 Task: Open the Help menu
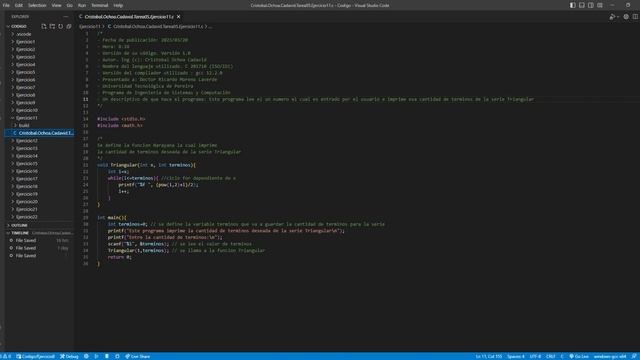coord(118,5)
